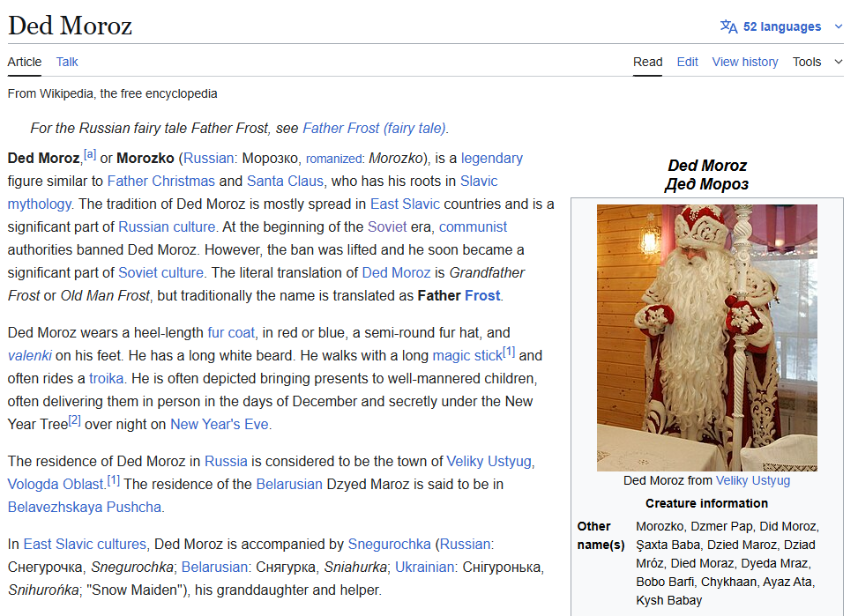
Task: Expand the Tools chevron arrow
Action: click(839, 62)
